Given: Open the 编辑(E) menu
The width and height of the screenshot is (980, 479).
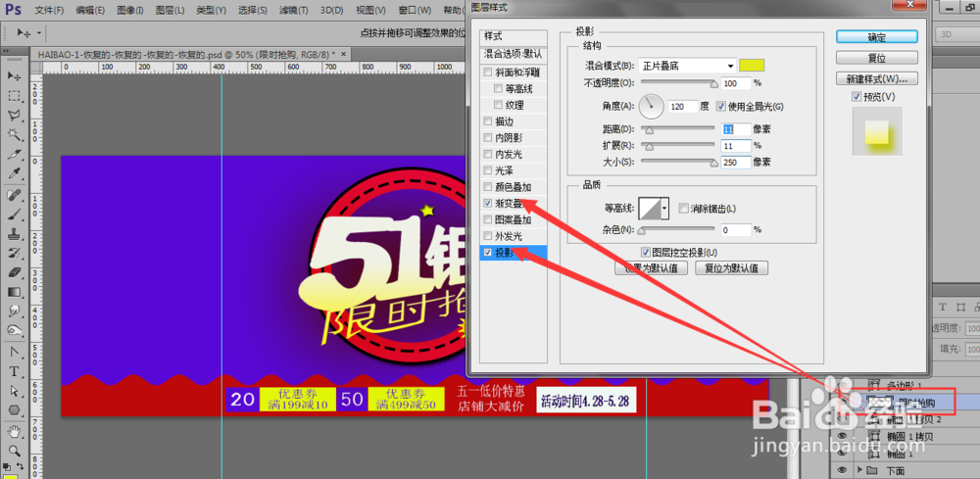Looking at the screenshot, I should click(x=90, y=11).
